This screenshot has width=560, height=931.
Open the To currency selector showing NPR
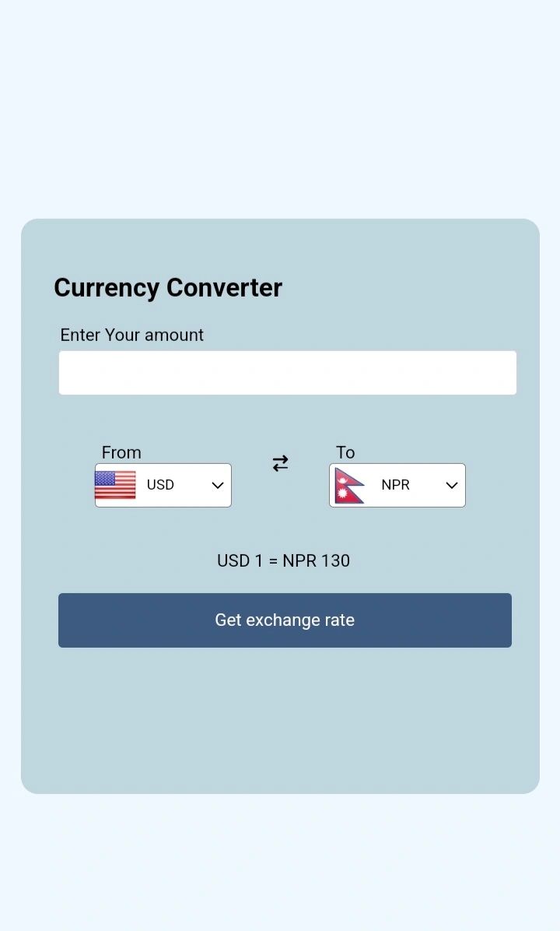[x=397, y=485]
